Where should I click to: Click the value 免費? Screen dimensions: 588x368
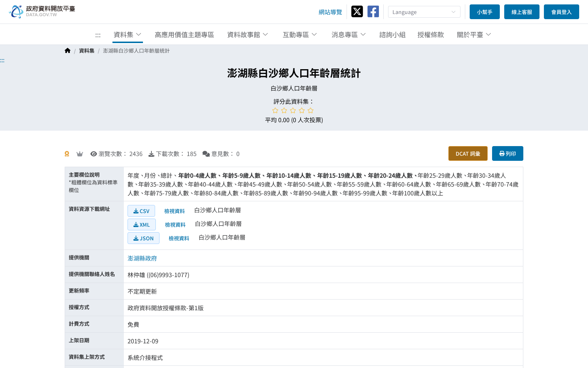tap(133, 325)
